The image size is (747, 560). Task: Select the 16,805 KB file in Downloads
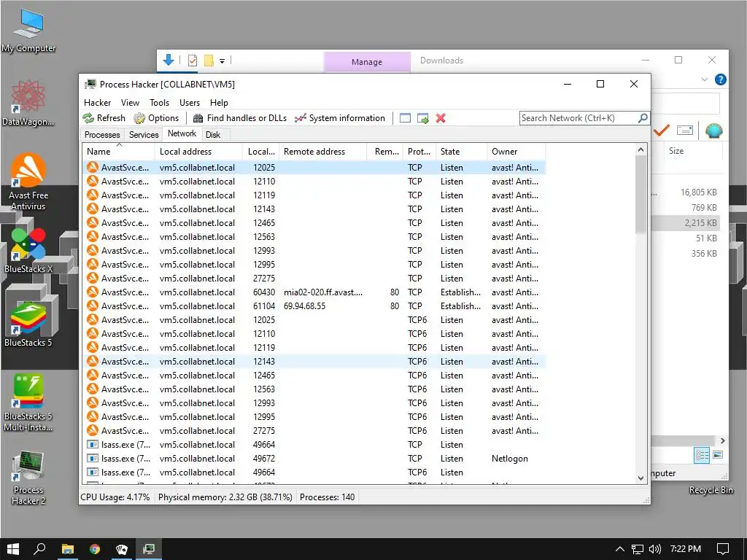point(698,192)
